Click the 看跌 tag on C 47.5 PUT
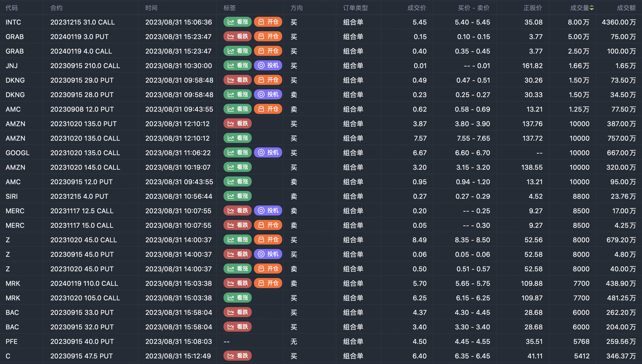This screenshot has height=364, width=642. point(237,356)
